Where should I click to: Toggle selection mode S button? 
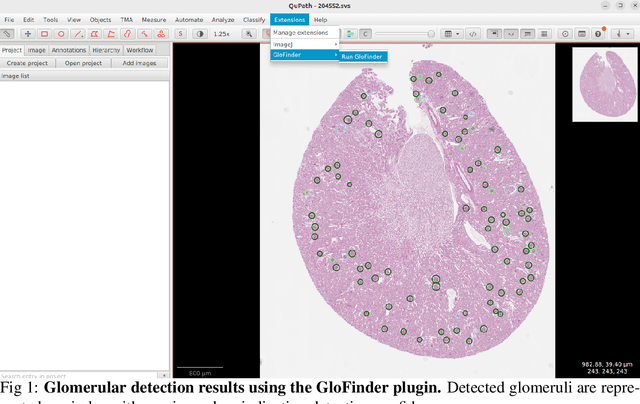180,34
